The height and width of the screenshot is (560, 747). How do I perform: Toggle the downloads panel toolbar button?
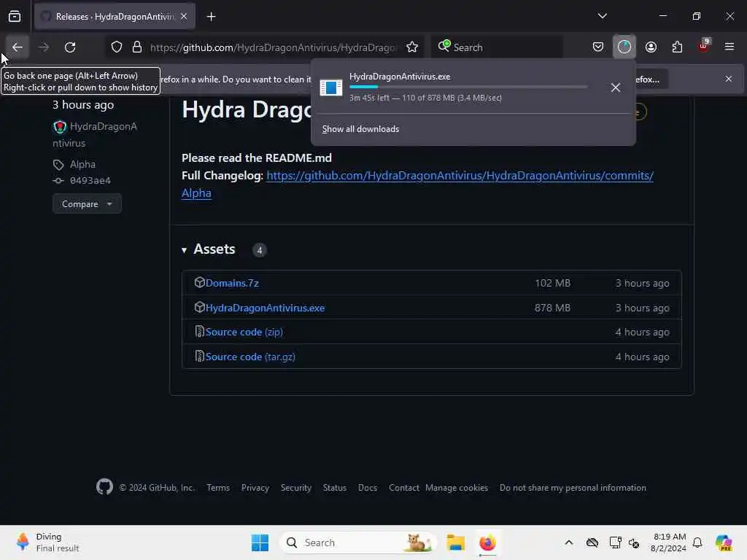click(x=624, y=47)
